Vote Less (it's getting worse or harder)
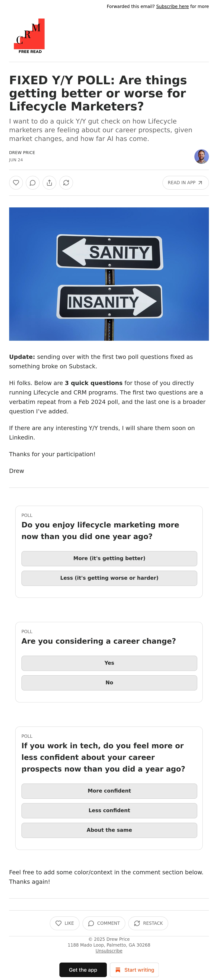218x980 pixels. (x=109, y=578)
